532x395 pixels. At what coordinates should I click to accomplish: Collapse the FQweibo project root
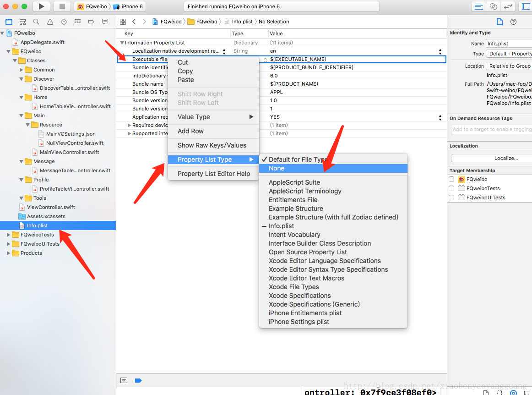(x=3, y=33)
